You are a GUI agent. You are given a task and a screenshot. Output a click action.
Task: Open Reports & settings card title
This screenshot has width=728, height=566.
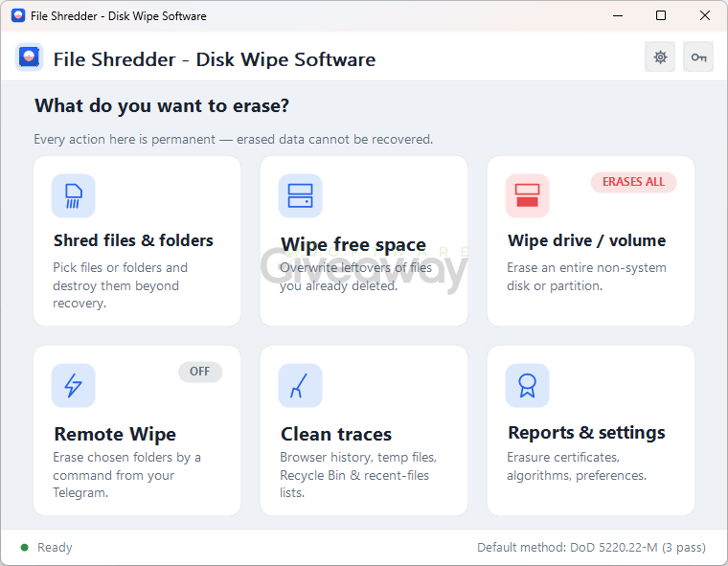tap(587, 433)
